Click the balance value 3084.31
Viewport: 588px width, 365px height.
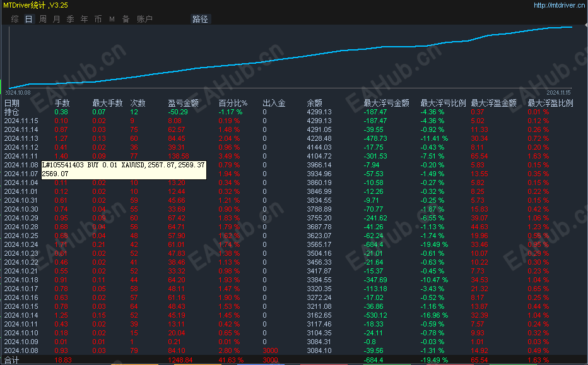coord(319,342)
